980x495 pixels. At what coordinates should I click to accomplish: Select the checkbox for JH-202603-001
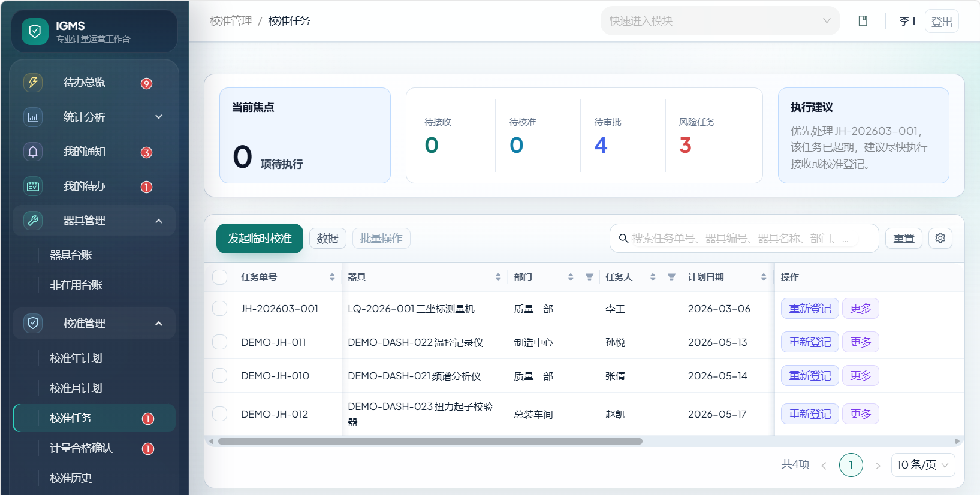pos(220,308)
